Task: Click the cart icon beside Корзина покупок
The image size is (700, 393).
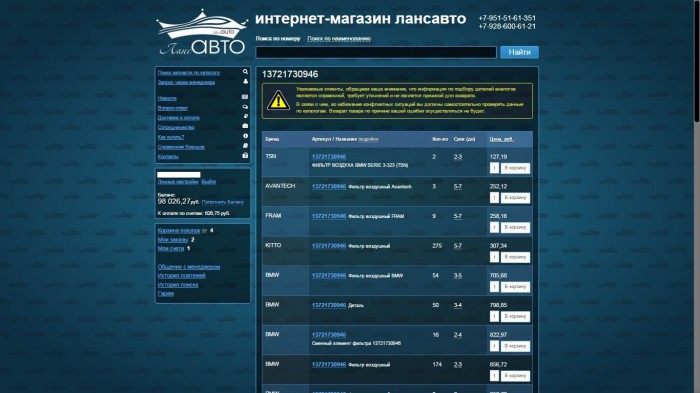Action: pos(204,231)
